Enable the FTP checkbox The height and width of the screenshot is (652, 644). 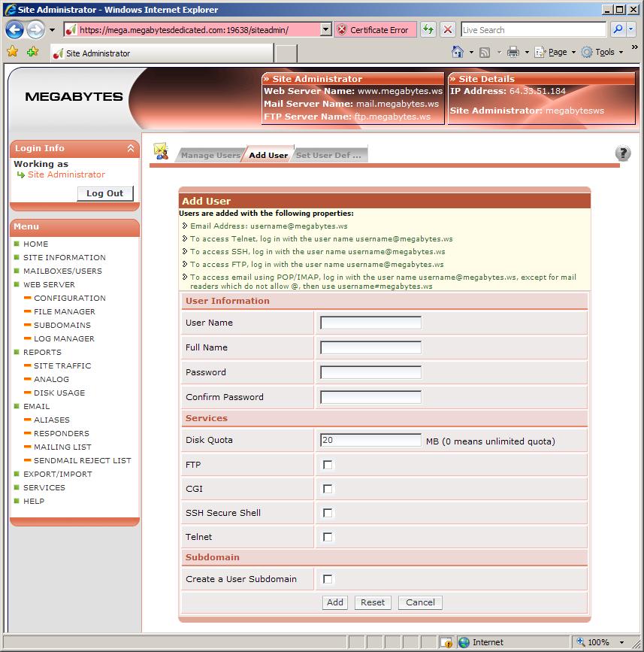328,465
